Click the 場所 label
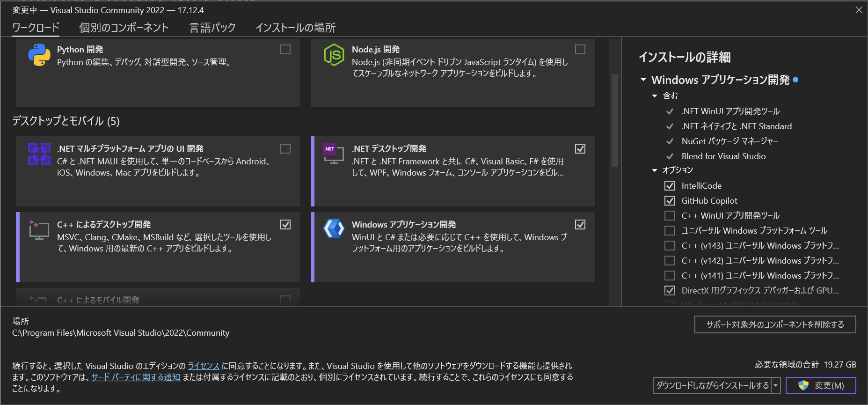 click(x=21, y=321)
